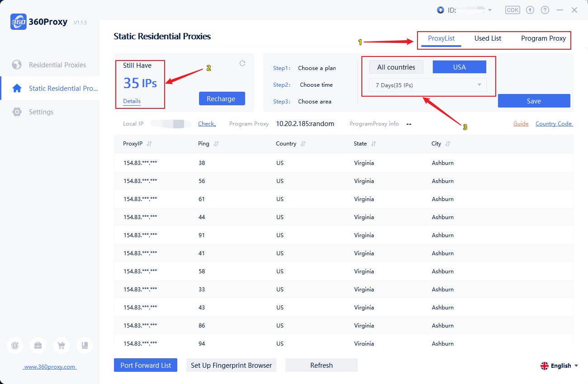Select the All countries filter
The height and width of the screenshot is (384, 588).
point(396,67)
